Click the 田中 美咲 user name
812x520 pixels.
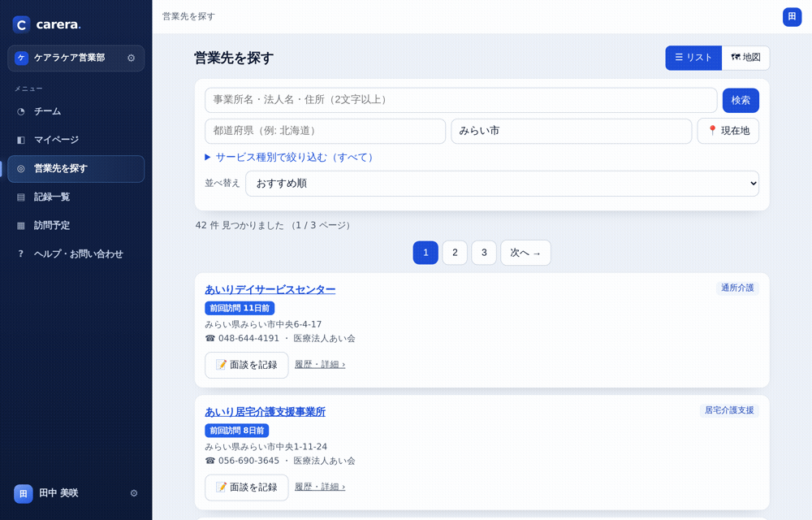click(x=58, y=493)
